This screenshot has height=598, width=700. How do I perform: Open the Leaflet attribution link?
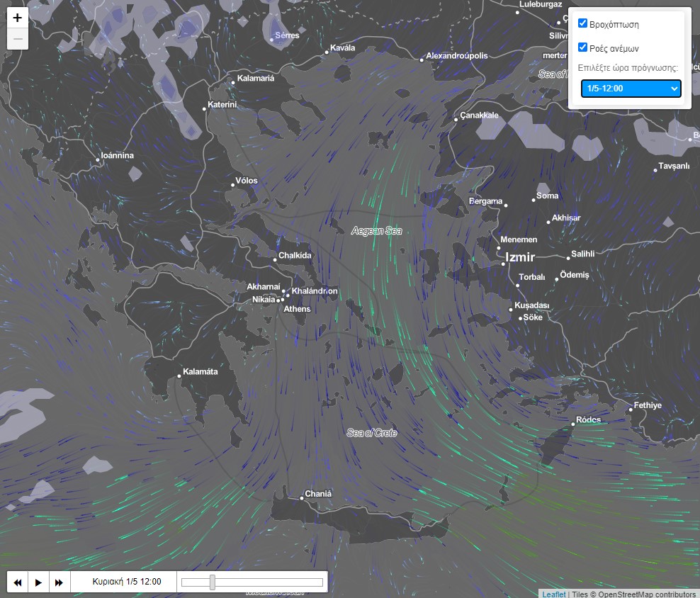pos(553,594)
